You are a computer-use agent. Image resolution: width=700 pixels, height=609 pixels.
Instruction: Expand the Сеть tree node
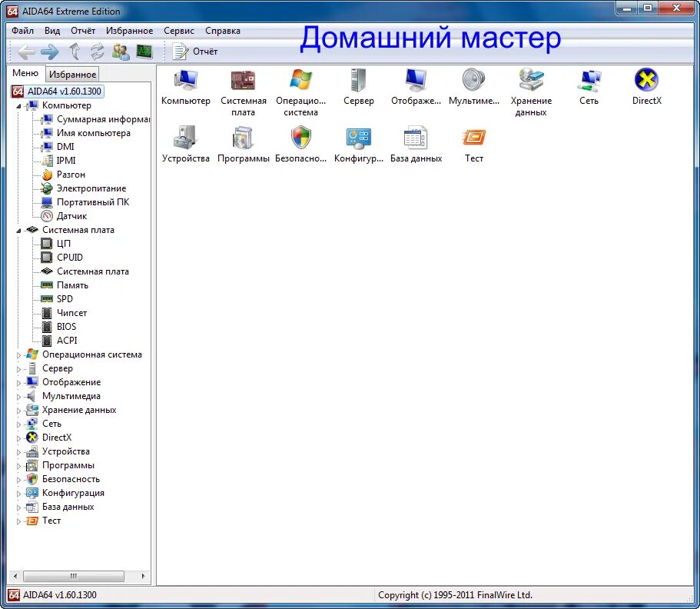pos(18,424)
